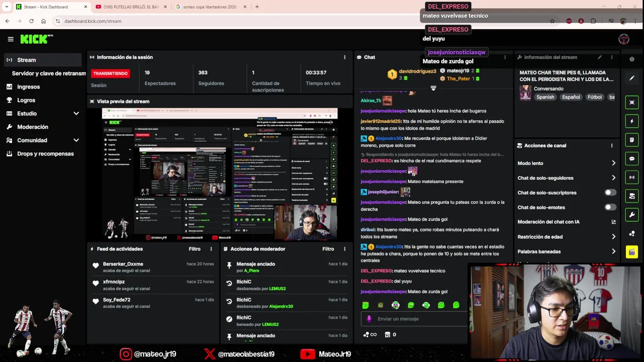Viewport: 644px width, 362px height.
Task: Toggle the chat bubble widget icon
Action: (x=632, y=158)
